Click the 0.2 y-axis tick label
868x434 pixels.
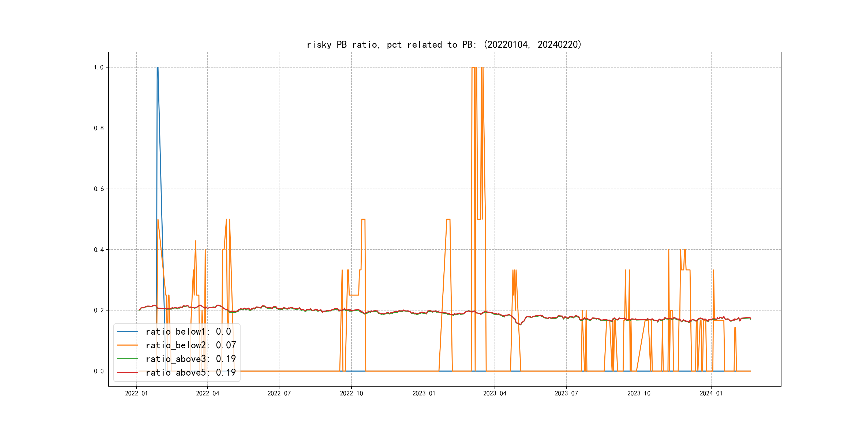point(99,310)
